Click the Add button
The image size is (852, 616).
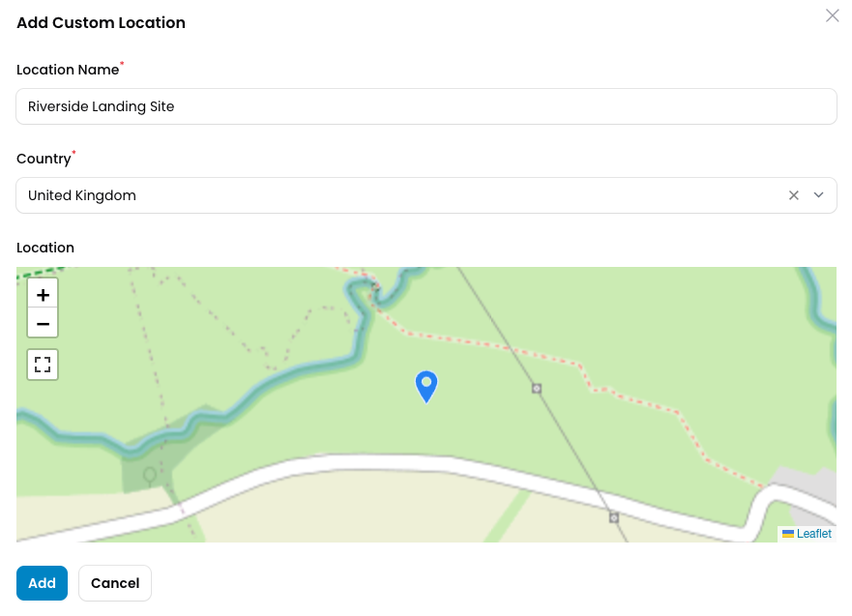click(42, 583)
